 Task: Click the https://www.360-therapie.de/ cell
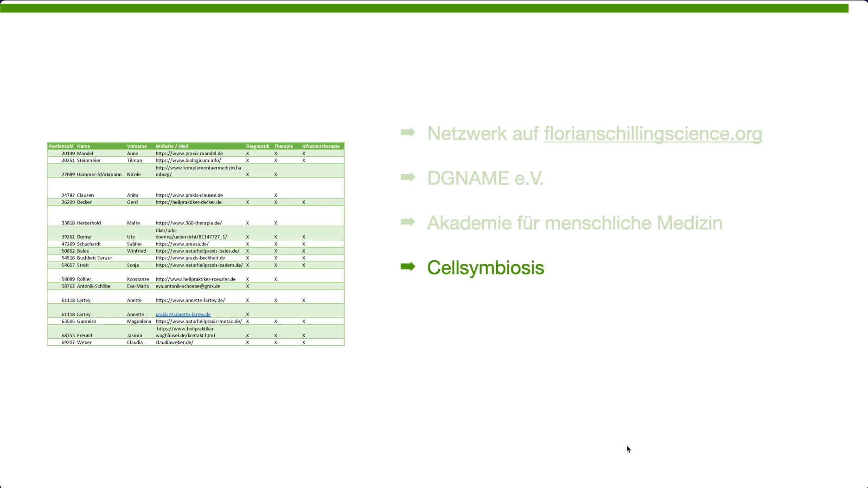[189, 223]
